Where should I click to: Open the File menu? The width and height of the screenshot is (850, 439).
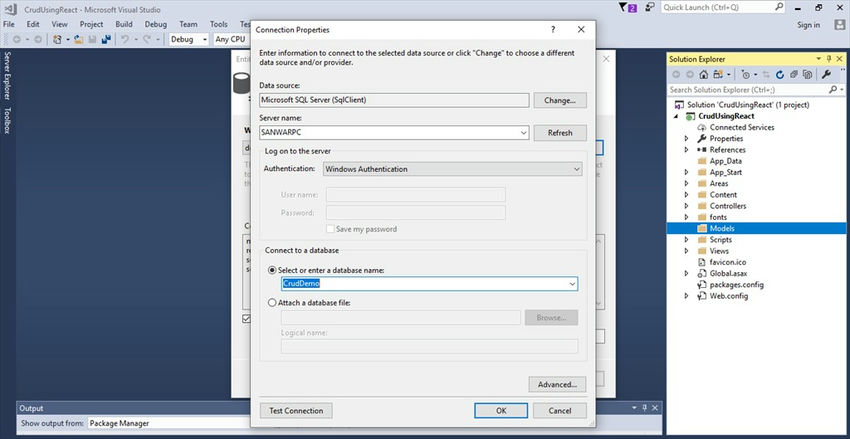[9, 24]
